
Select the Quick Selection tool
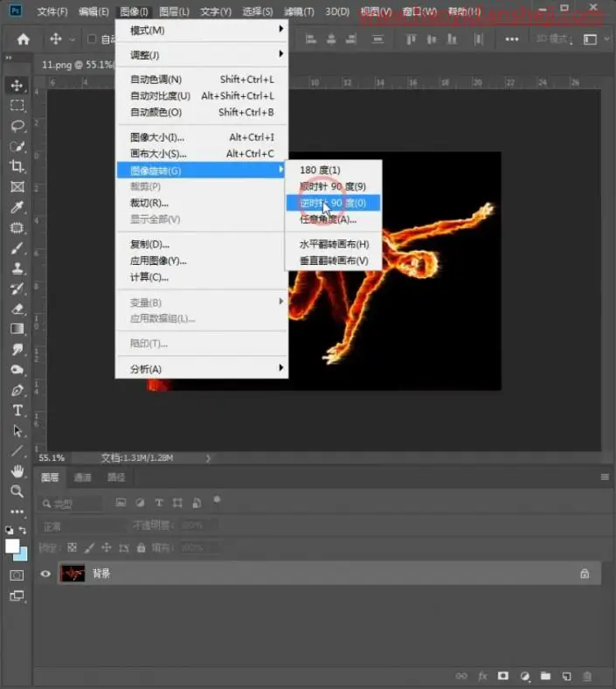pyautogui.click(x=17, y=146)
